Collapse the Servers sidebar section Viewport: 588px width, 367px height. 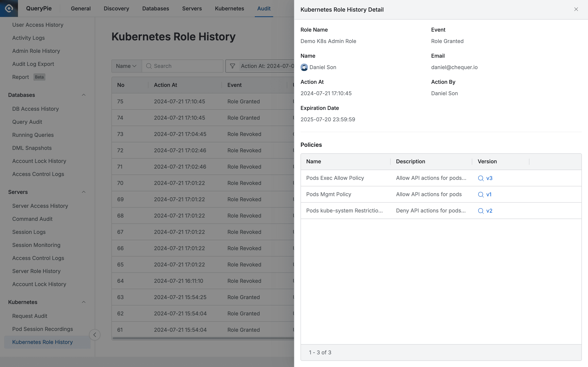[x=84, y=192]
